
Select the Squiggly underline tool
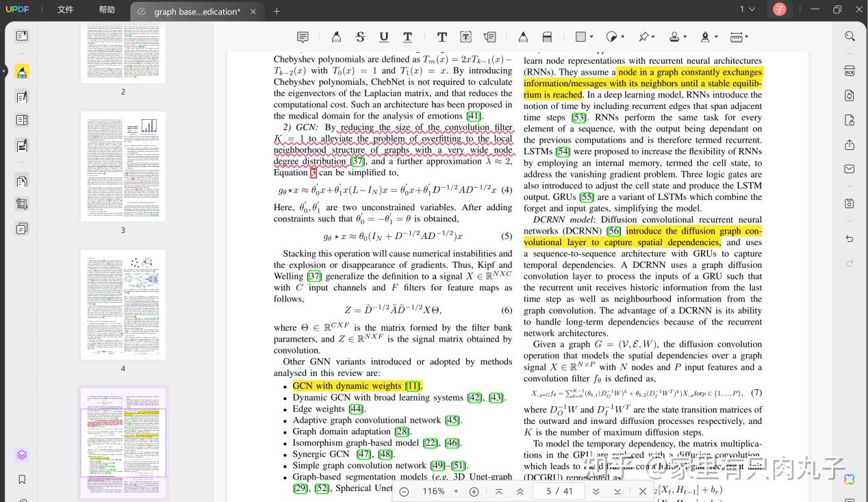pos(407,37)
